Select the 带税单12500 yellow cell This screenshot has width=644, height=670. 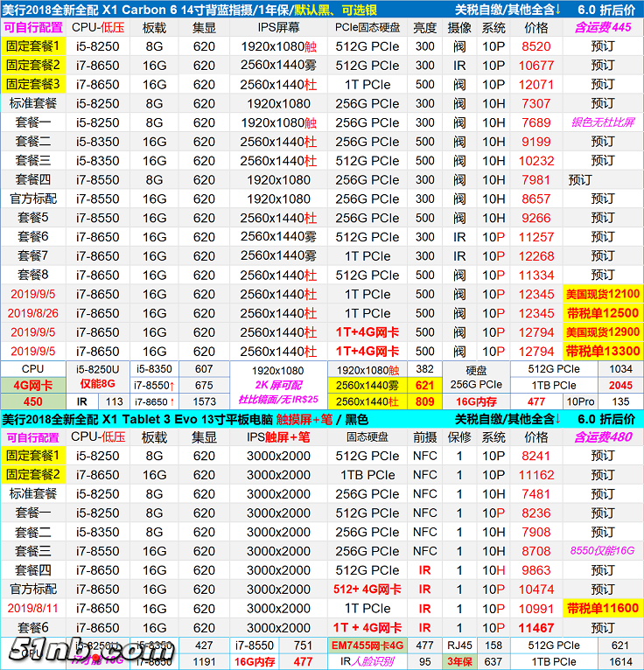pyautogui.click(x=602, y=313)
